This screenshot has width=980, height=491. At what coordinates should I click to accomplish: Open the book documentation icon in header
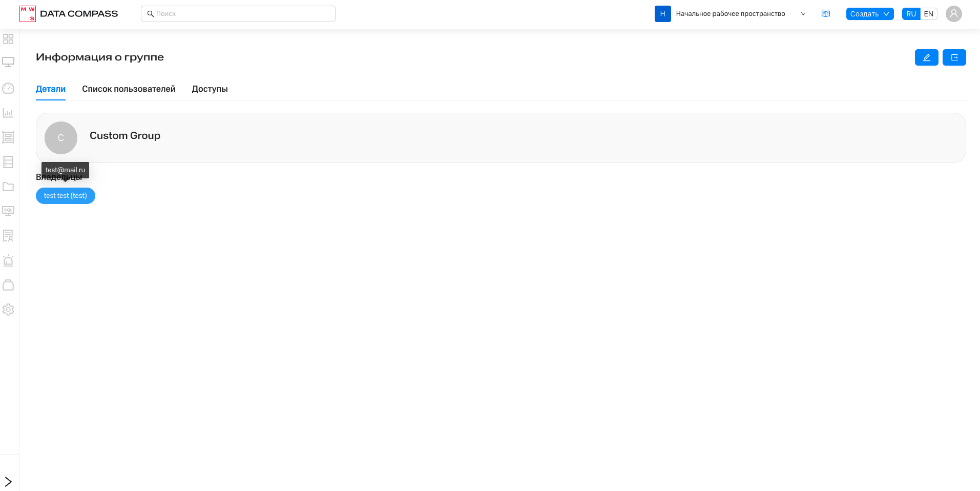point(825,14)
